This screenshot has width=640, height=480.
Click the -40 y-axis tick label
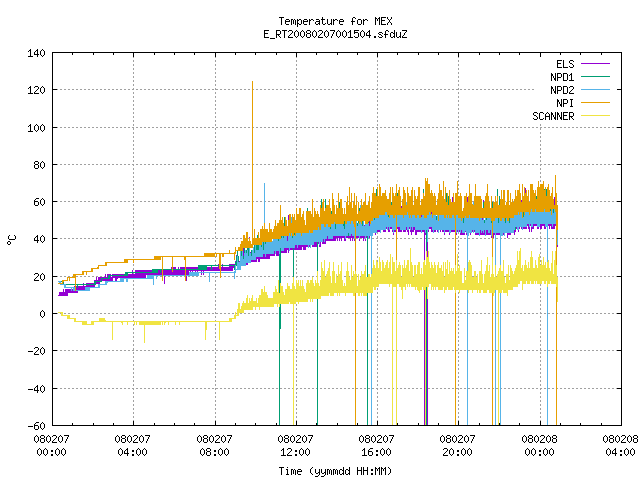click(x=36, y=389)
